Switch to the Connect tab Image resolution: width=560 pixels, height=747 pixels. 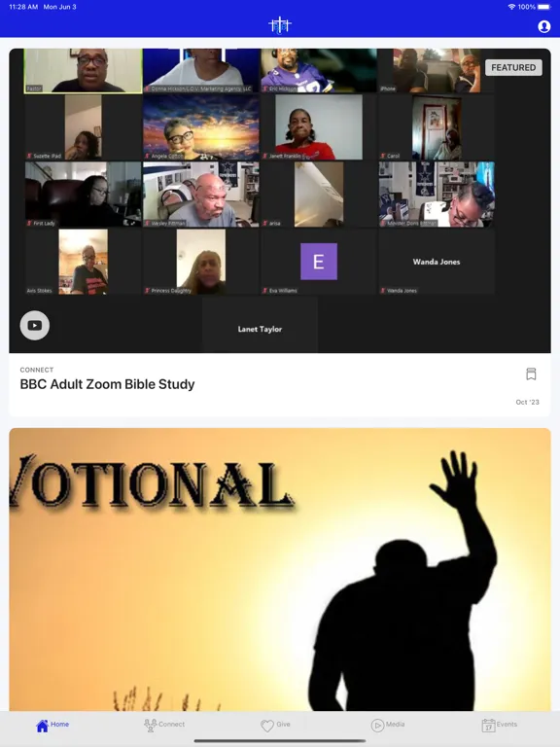164,725
